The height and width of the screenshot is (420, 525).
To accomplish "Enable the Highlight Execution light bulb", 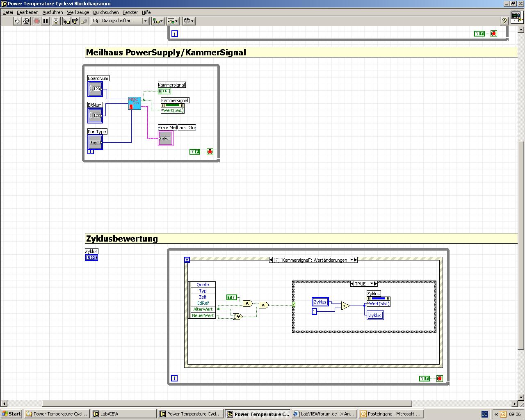I will point(56,21).
